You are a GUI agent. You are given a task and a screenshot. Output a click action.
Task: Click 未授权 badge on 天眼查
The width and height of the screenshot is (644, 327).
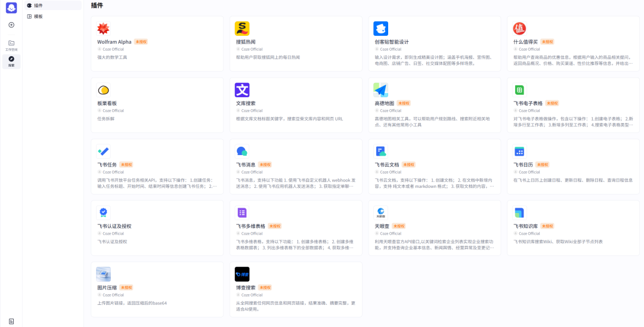tap(398, 226)
